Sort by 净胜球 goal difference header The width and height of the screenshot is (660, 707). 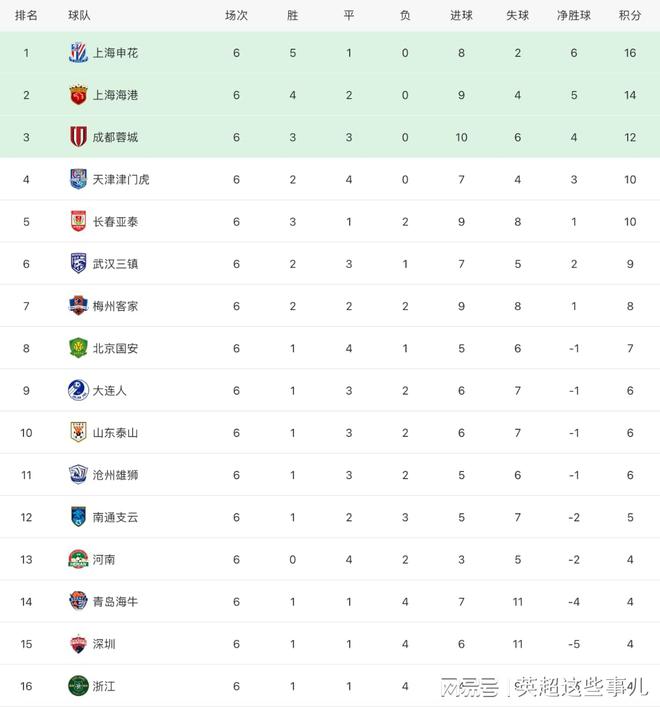[573, 16]
